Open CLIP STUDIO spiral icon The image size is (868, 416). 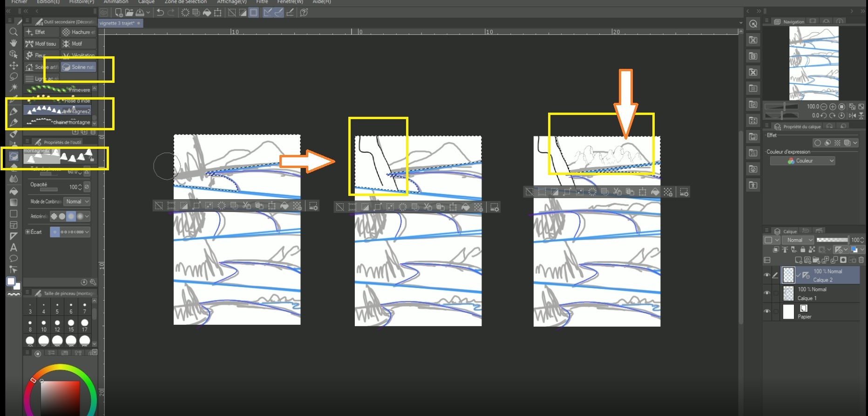coord(104,13)
